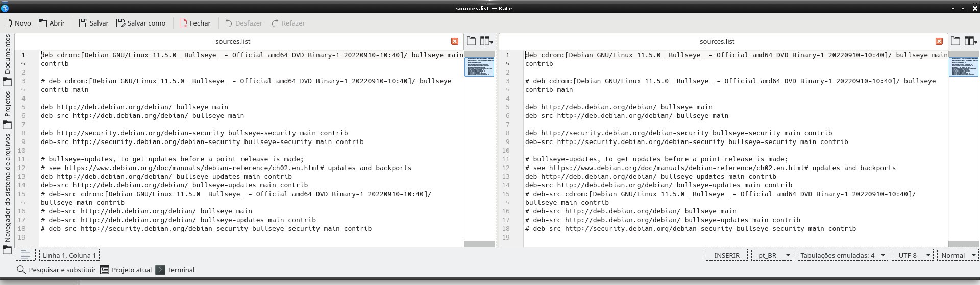Image resolution: width=980 pixels, height=285 pixels.
Task: Toggle the INSERIR insert mode button
Action: (x=727, y=255)
